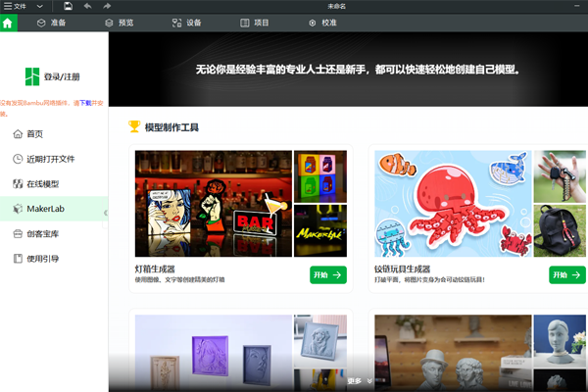
Task: Switch to the 预览 preview tab
Action: tap(119, 22)
